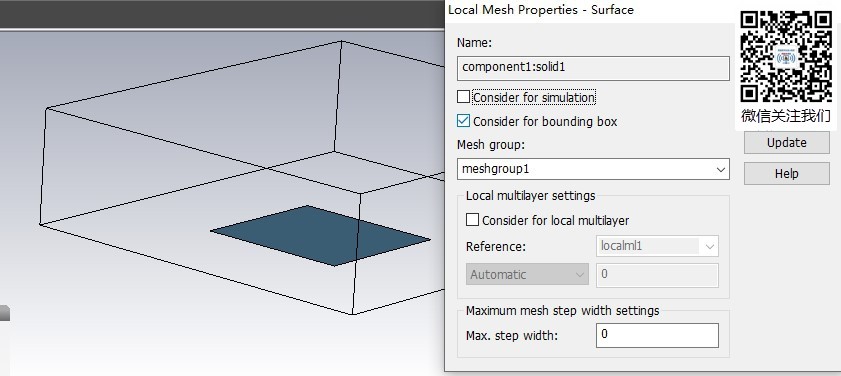This screenshot has width=841, height=376.
Task: Click the Update button
Action: [786, 143]
